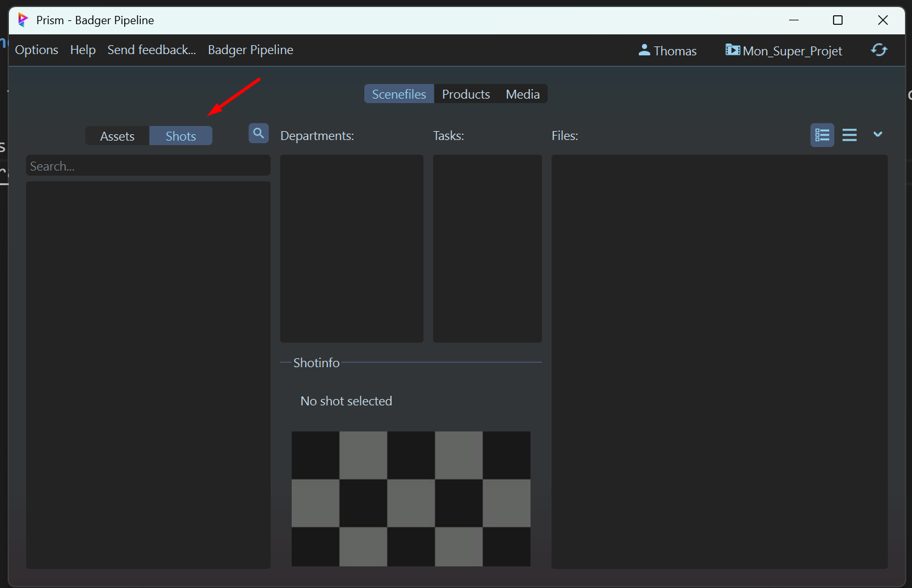The height and width of the screenshot is (588, 912).
Task: Open the Badger Pipeline menu
Action: pyautogui.click(x=250, y=50)
